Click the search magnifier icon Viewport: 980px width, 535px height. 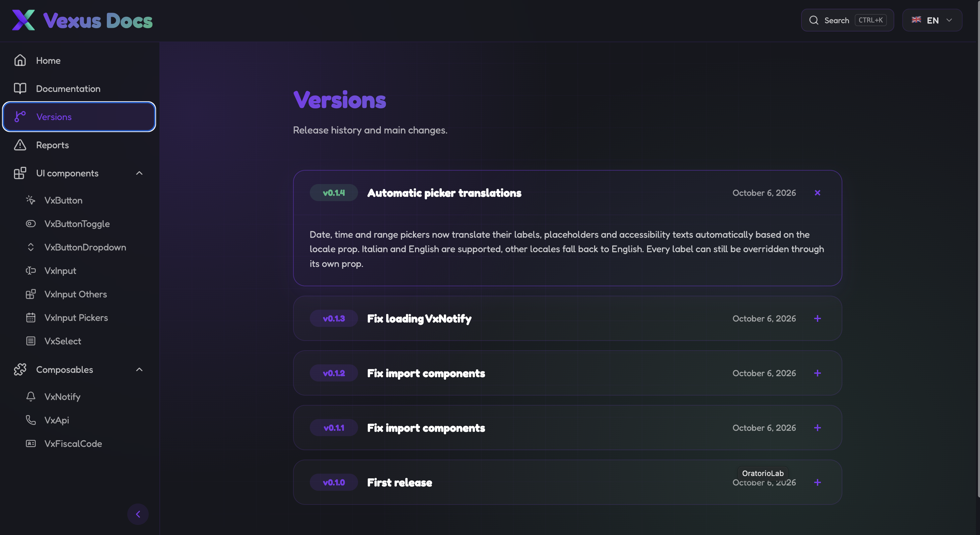coord(813,20)
